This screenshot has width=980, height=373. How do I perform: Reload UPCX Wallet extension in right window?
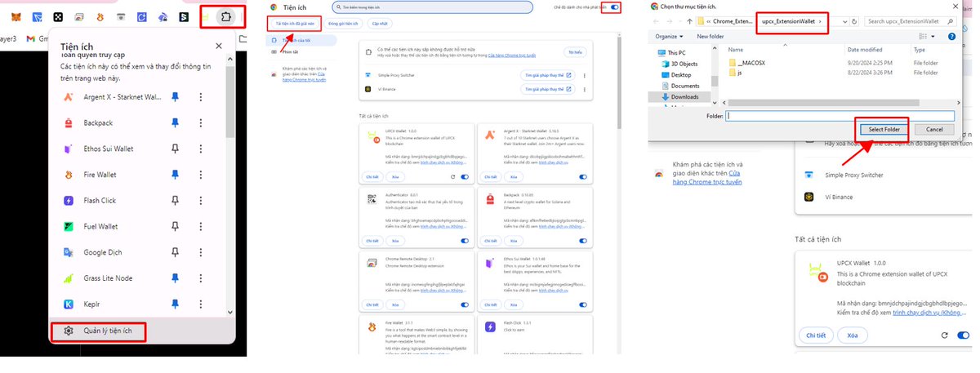(x=945, y=335)
